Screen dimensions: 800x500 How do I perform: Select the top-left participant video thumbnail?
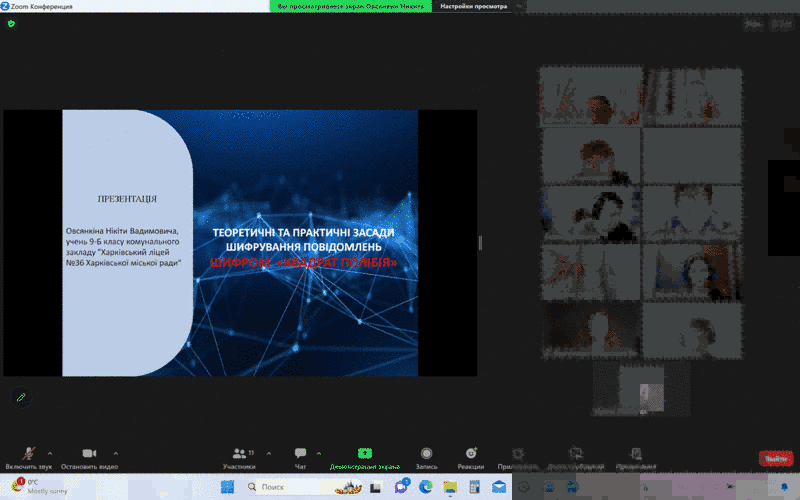tap(590, 97)
